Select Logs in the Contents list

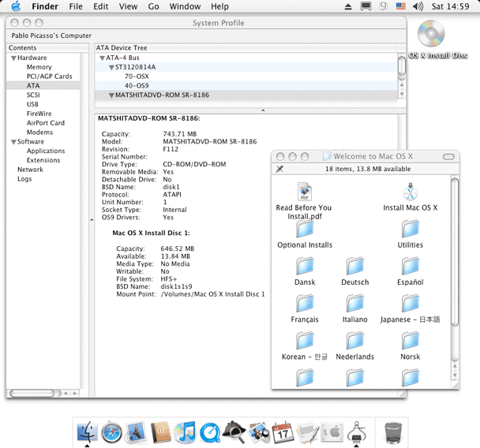[x=24, y=179]
